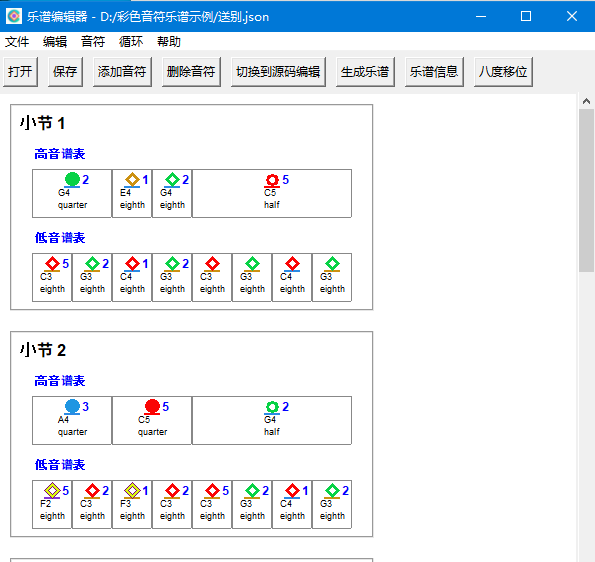Viewport: 595px width, 562px height.
Task: Select sixth note G3 in measure 1 bass
Action: (252, 277)
